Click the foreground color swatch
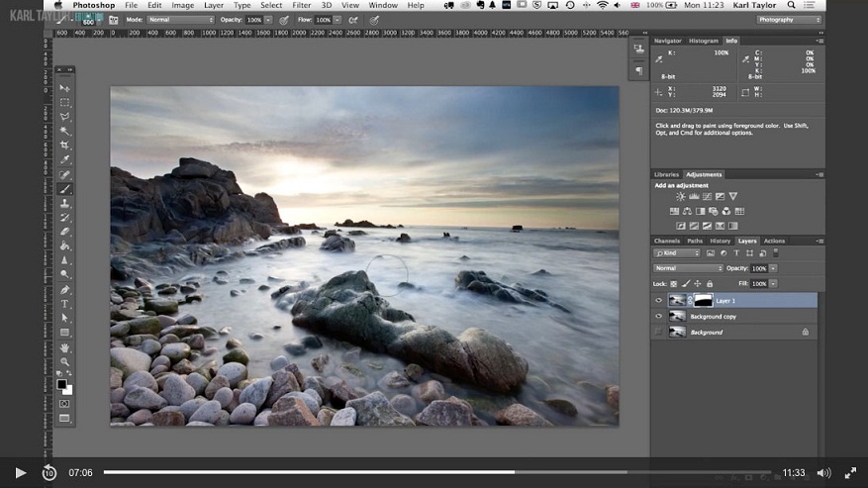This screenshot has height=488, width=868. 62,383
